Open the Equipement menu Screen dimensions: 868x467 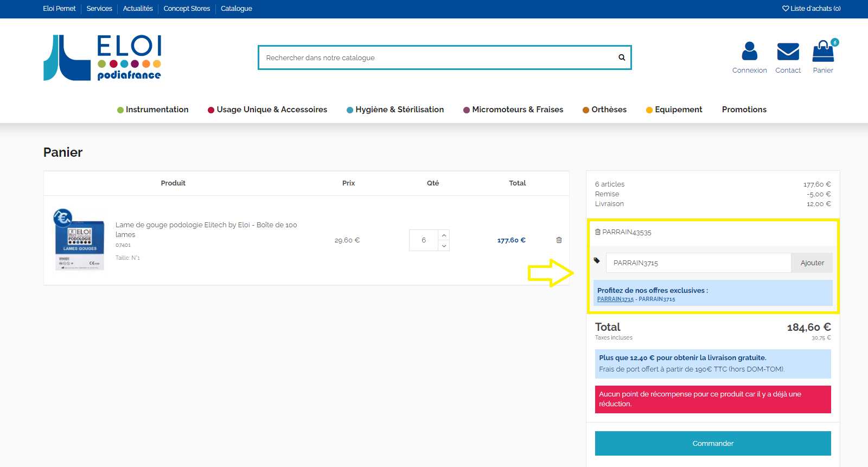(x=674, y=110)
